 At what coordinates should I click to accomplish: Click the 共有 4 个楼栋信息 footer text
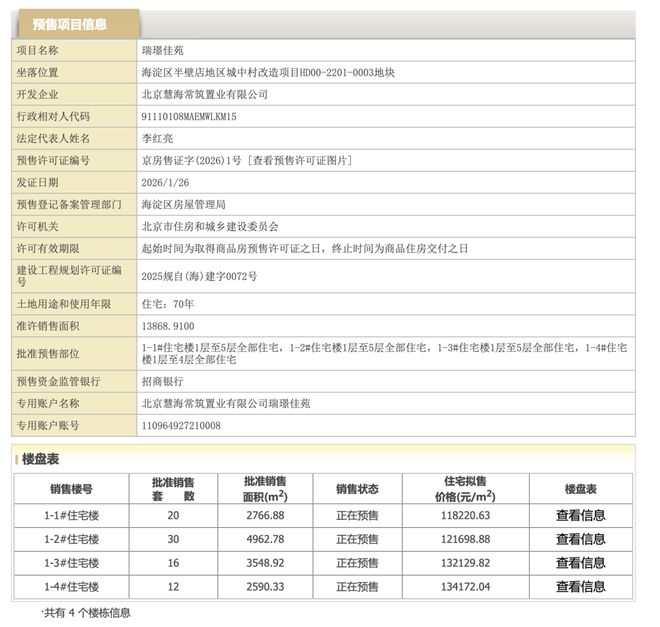point(86,612)
